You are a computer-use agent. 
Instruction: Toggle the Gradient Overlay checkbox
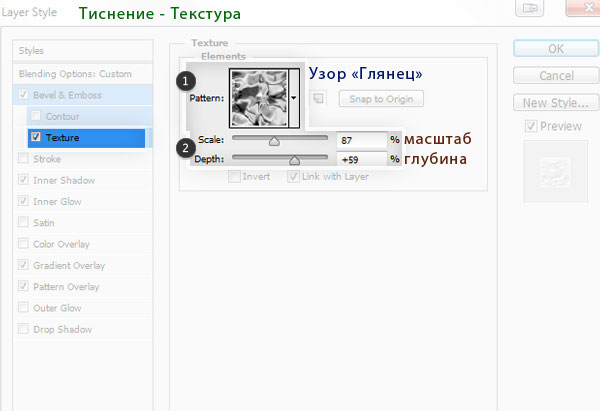pos(23,264)
